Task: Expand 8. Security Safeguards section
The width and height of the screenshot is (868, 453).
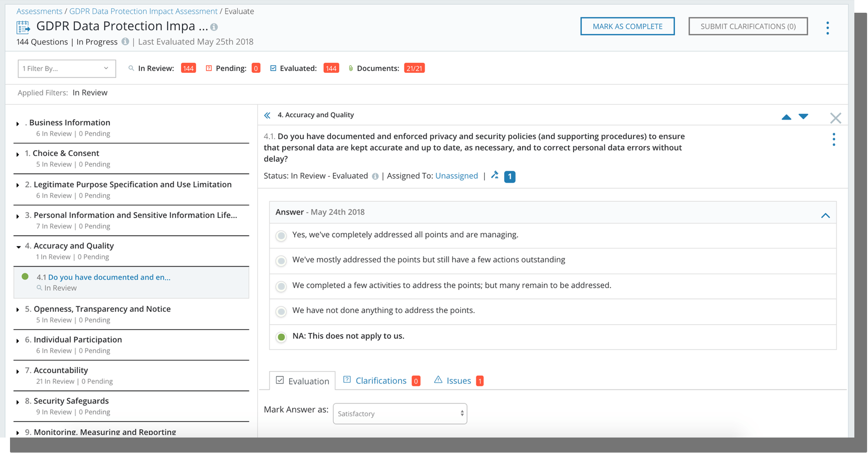Action: click(x=18, y=402)
